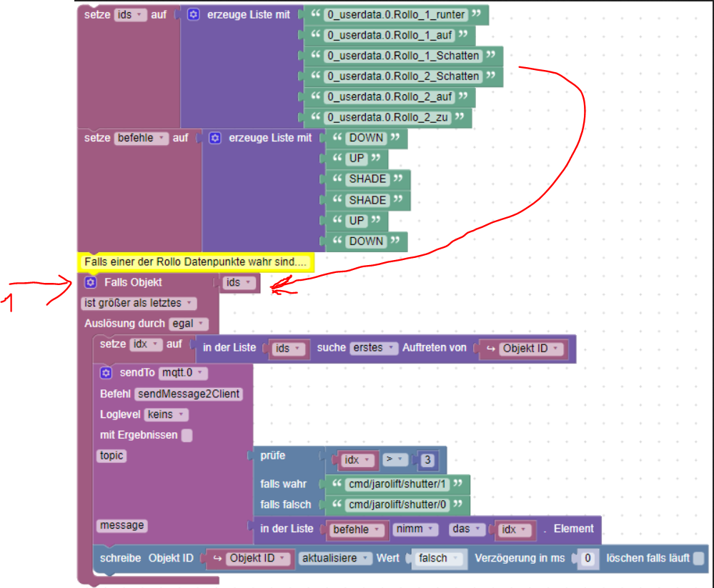Open the 'aktualisiere' mode dropdown
The width and height of the screenshot is (714, 588).
pyautogui.click(x=335, y=558)
